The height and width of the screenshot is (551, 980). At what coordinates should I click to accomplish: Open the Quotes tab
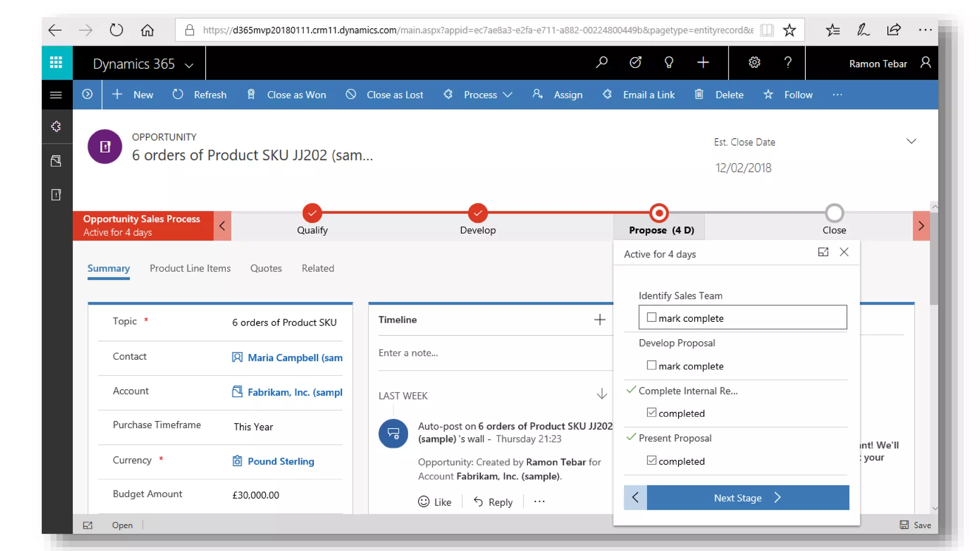point(266,268)
